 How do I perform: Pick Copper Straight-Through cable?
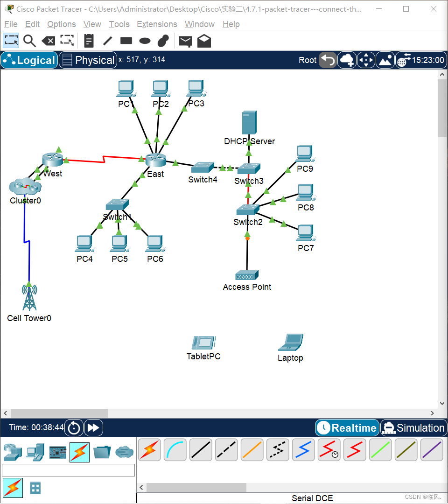point(201,449)
